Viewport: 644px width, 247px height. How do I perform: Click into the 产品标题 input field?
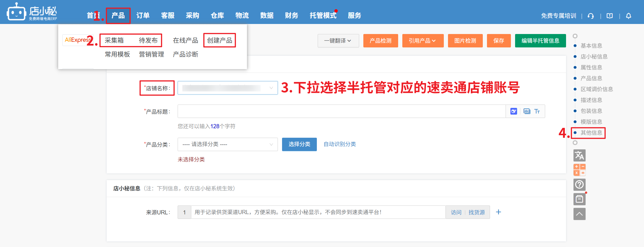(341, 112)
